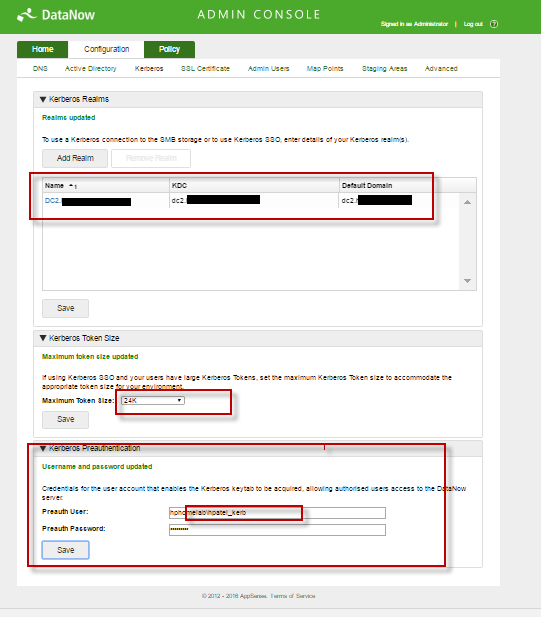Click 'Maximum token size updated' message
The width and height of the screenshot is (541, 617).
[90, 357]
